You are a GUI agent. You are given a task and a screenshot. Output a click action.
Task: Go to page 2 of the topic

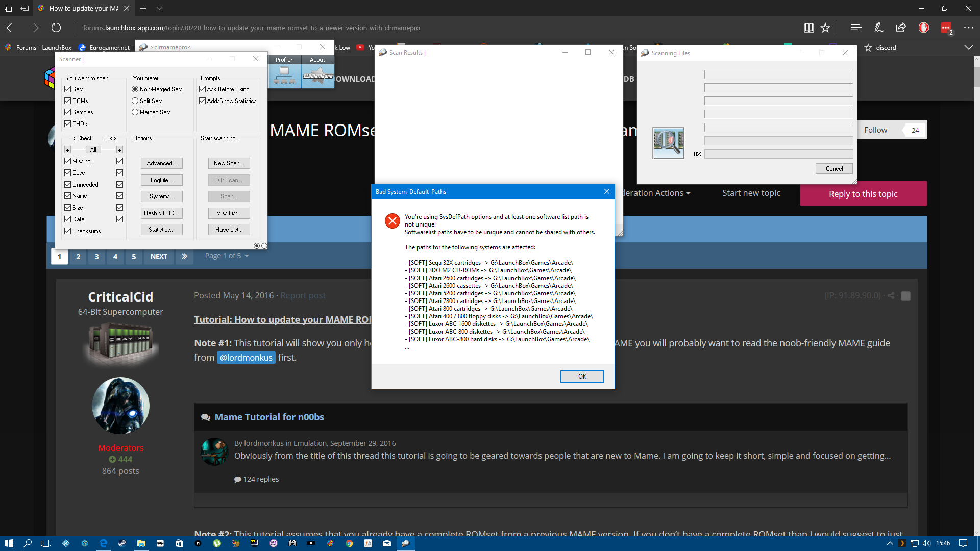[78, 256]
